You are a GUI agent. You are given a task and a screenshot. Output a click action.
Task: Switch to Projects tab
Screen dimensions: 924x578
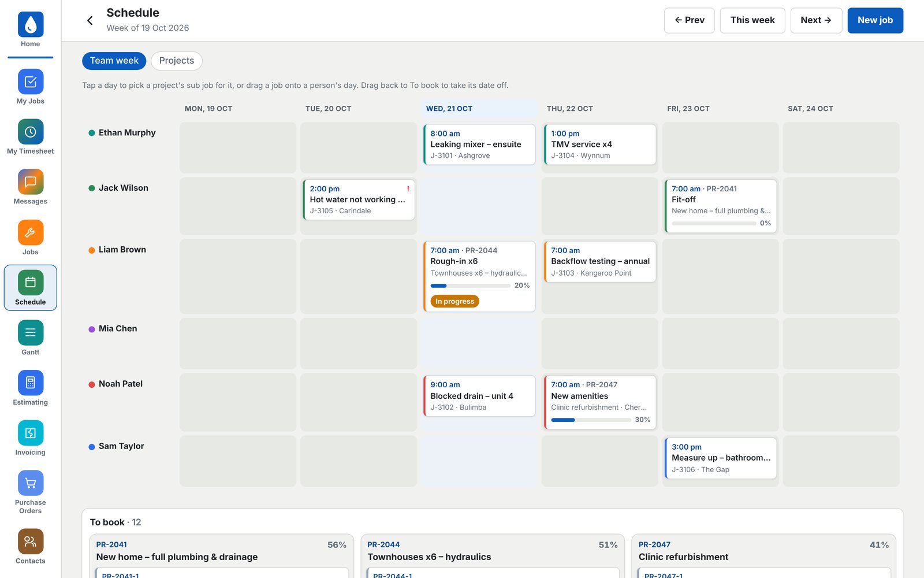pyautogui.click(x=177, y=61)
